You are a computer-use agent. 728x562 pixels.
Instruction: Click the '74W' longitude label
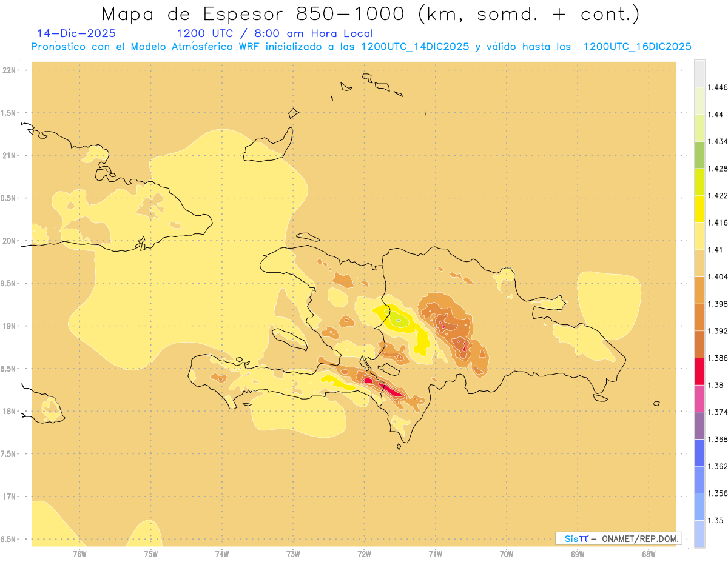[x=222, y=554]
